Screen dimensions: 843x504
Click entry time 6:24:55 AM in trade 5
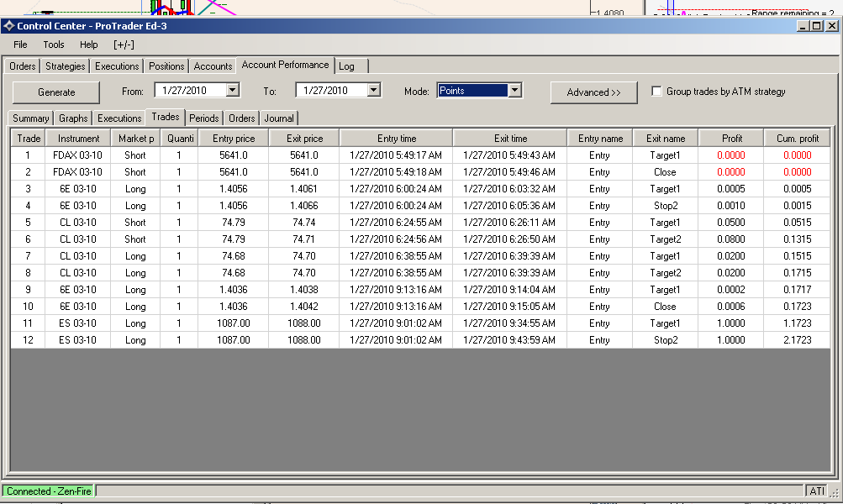396,223
